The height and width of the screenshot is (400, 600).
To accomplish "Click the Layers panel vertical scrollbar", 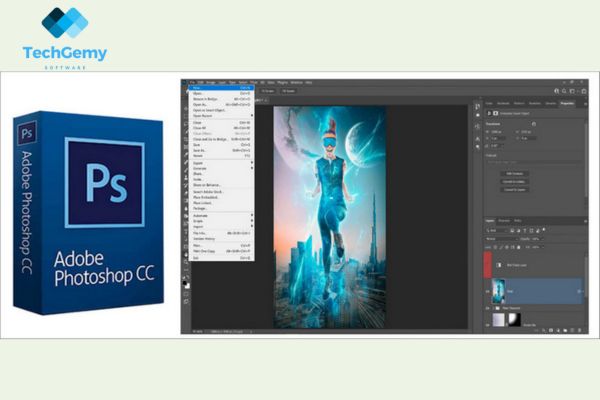I will click(x=585, y=279).
